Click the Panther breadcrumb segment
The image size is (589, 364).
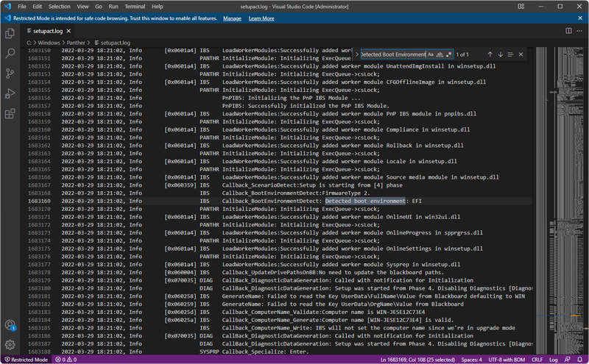click(x=76, y=43)
